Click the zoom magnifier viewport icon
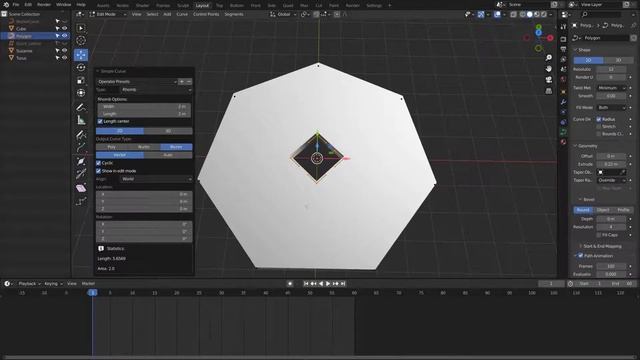This screenshot has height=360, width=640. pyautogui.click(x=549, y=58)
